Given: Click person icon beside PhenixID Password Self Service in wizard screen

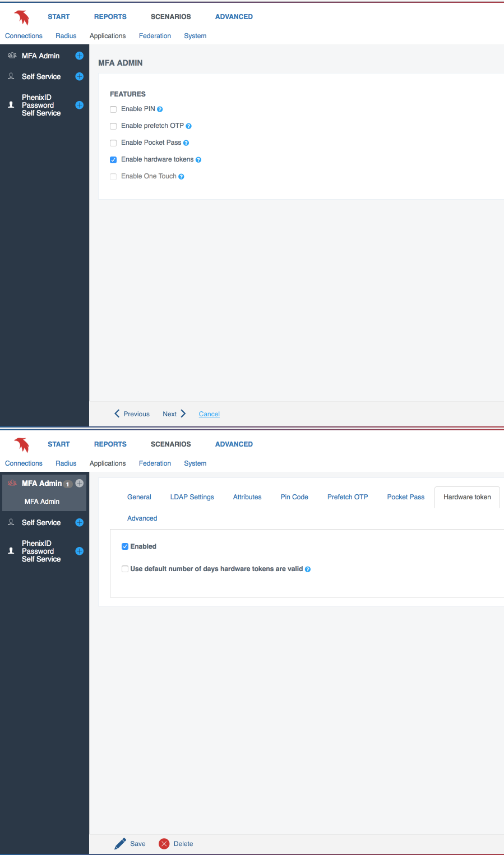Looking at the screenshot, I should [x=11, y=105].
